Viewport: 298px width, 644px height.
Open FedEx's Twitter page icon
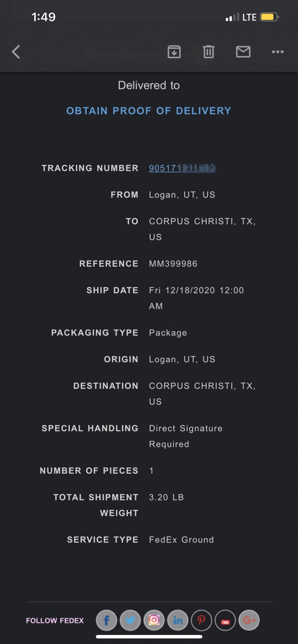pos(130,620)
